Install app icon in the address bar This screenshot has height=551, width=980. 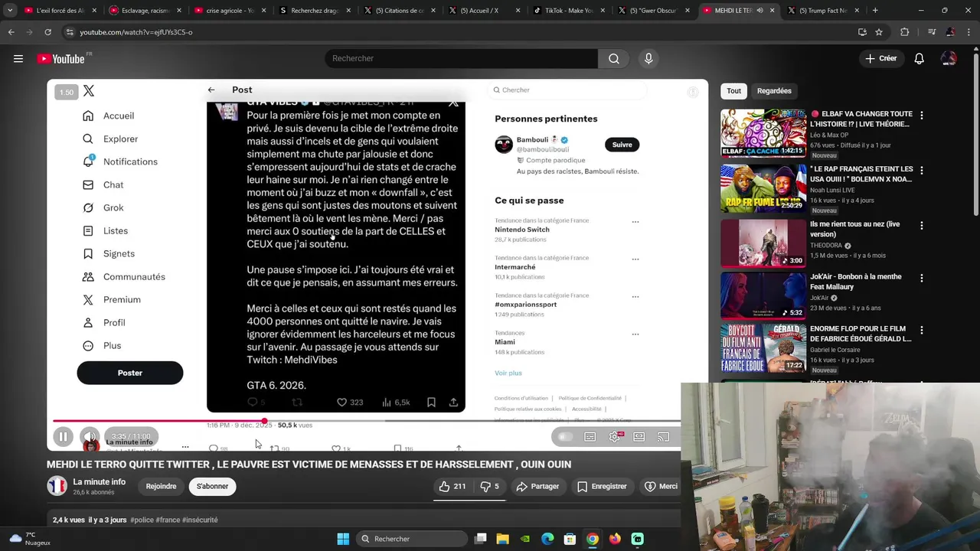[x=862, y=32]
